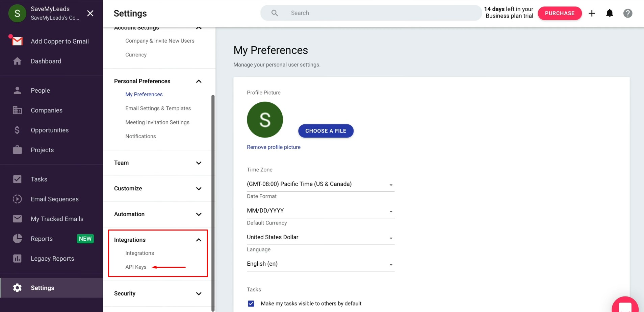Expand the Team section chevron

click(199, 163)
